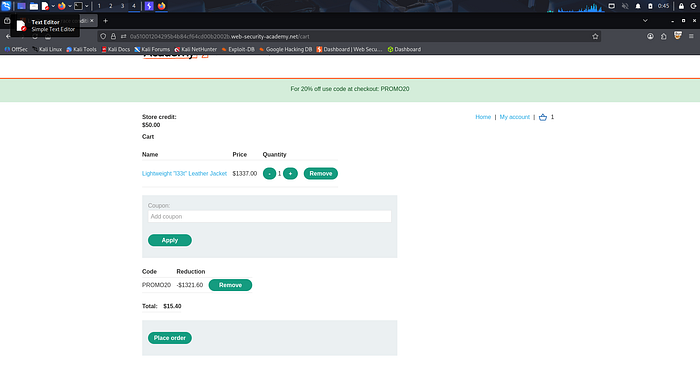
Task: Remove the leather jacket from the cart
Action: (x=321, y=174)
